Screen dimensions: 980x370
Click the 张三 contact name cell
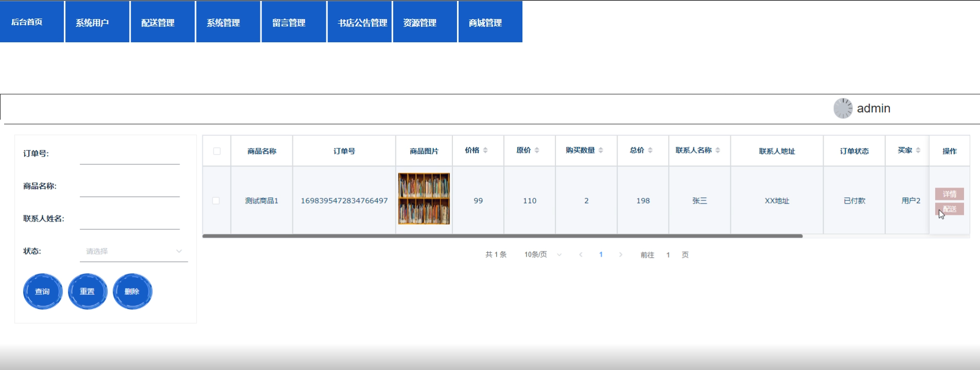[699, 200]
